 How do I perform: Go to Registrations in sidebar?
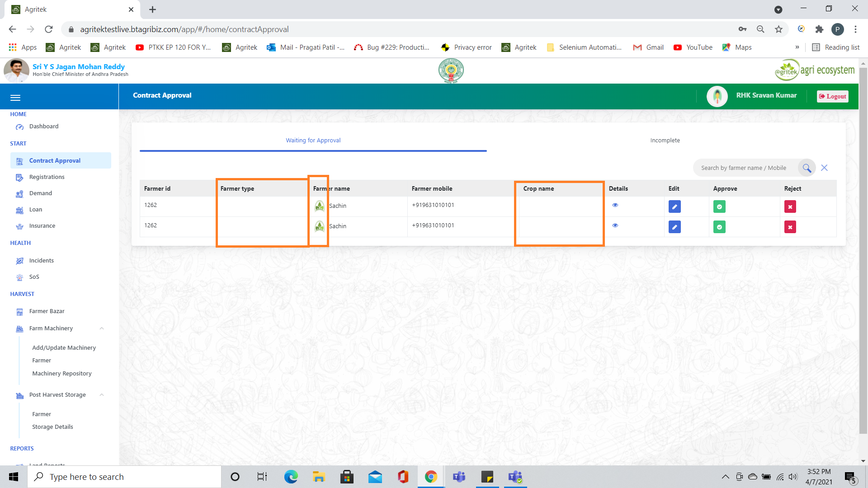47,177
